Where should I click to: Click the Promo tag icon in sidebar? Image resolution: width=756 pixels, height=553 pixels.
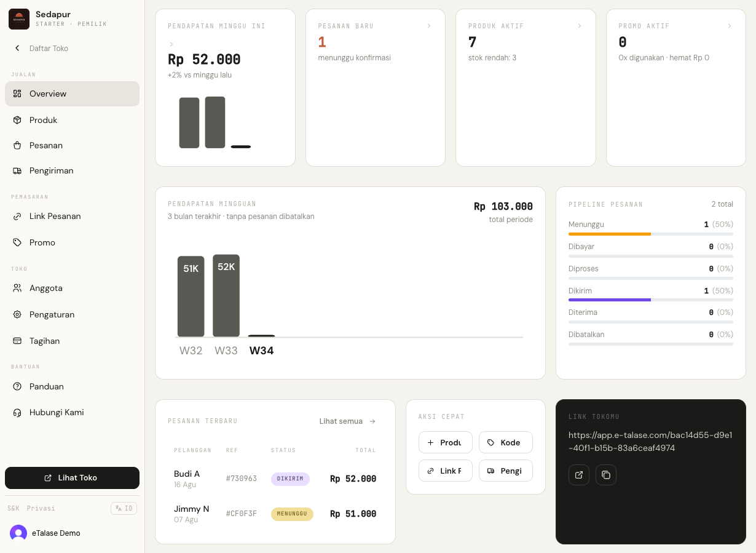point(17,242)
